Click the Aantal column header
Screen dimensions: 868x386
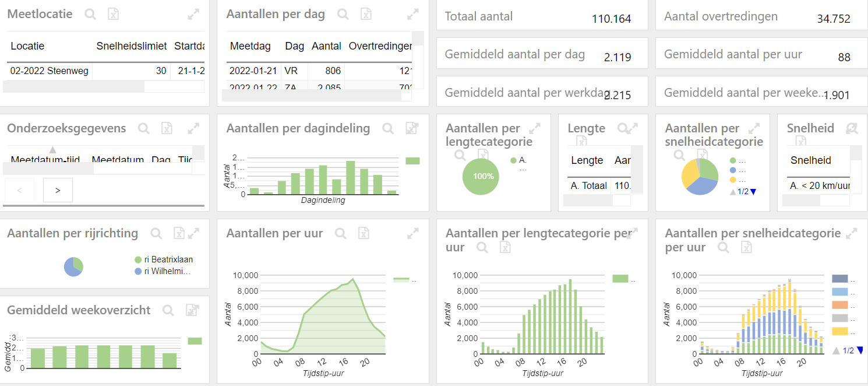(x=327, y=46)
